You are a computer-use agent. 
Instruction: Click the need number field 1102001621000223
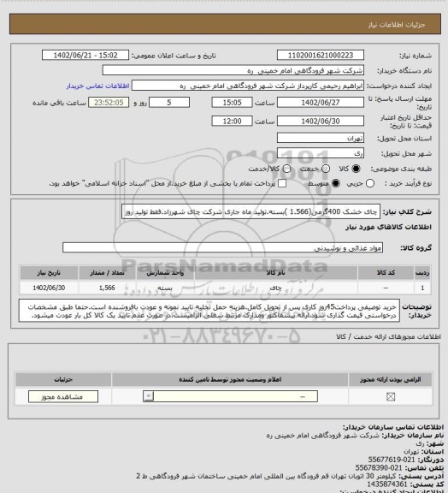pos(321,56)
